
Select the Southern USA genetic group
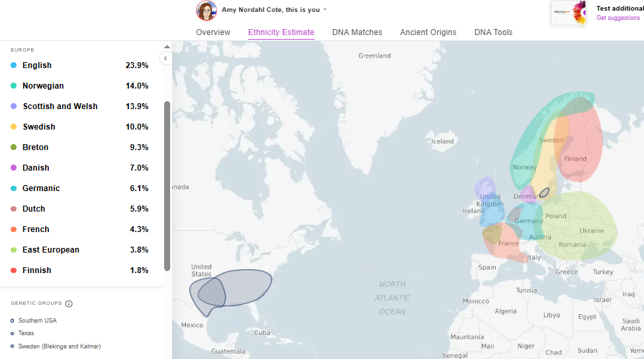click(x=38, y=321)
